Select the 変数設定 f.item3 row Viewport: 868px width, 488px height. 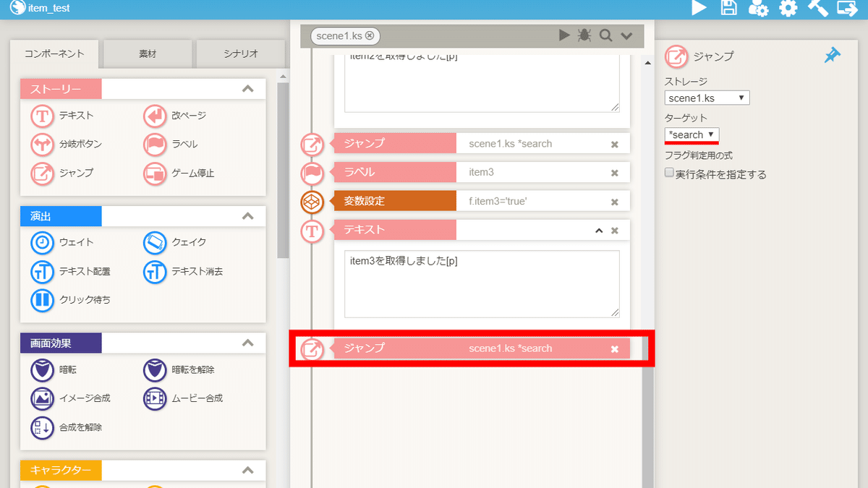482,201
